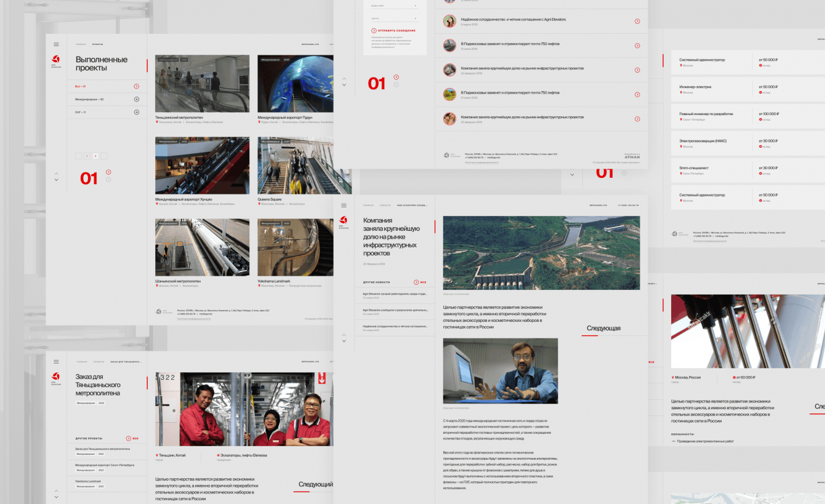The height and width of the screenshot is (504, 825).
Task: Open Тяньцзиньский метрополитен project thumbnail
Action: [x=202, y=84]
